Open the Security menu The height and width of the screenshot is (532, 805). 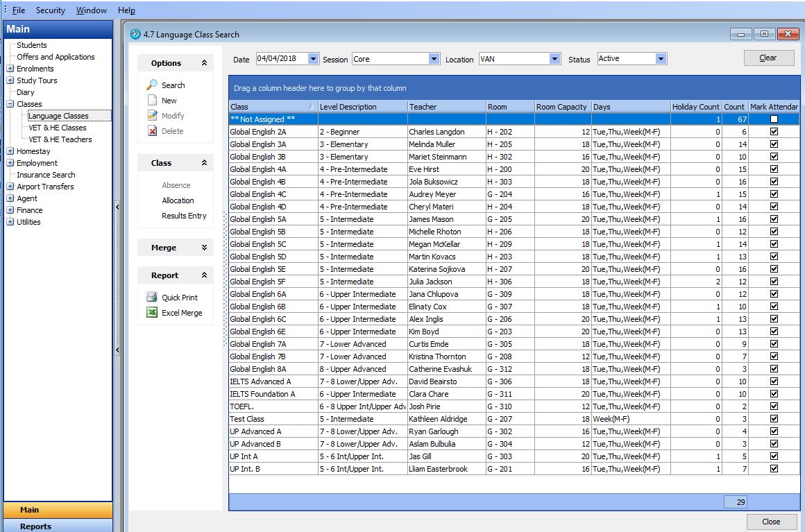click(50, 10)
